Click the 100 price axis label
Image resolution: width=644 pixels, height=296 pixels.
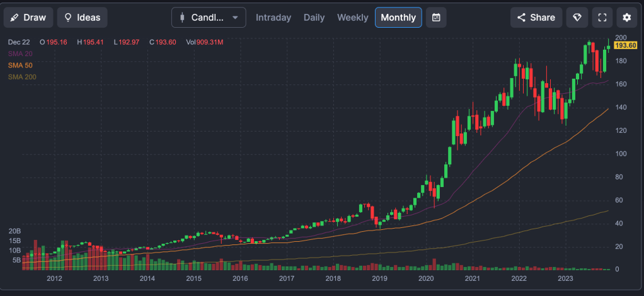pos(620,154)
